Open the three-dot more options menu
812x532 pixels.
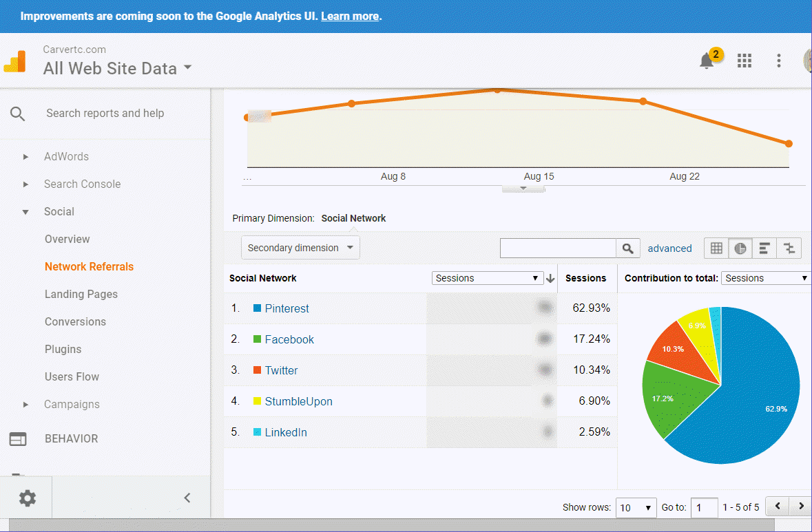click(778, 61)
